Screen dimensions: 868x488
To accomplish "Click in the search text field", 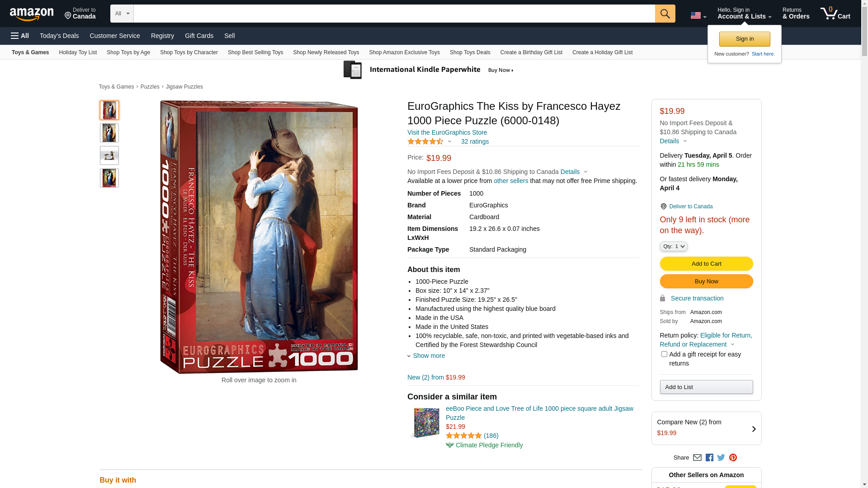I will point(393,14).
